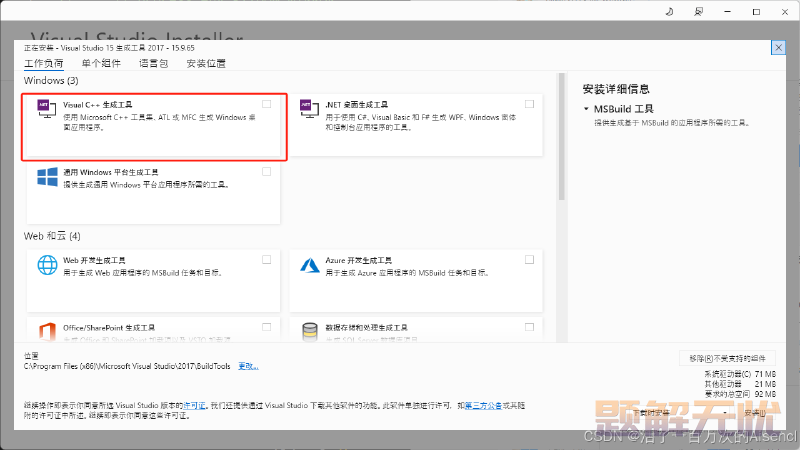800x450 pixels.
Task: Click the 数据存储和处理生成工具 title text
Action: point(366,328)
